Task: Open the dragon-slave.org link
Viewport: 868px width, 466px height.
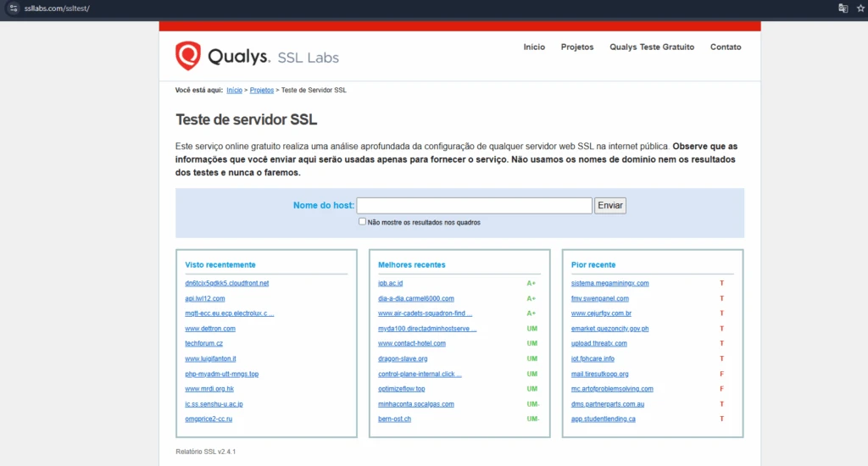Action: pos(403,358)
